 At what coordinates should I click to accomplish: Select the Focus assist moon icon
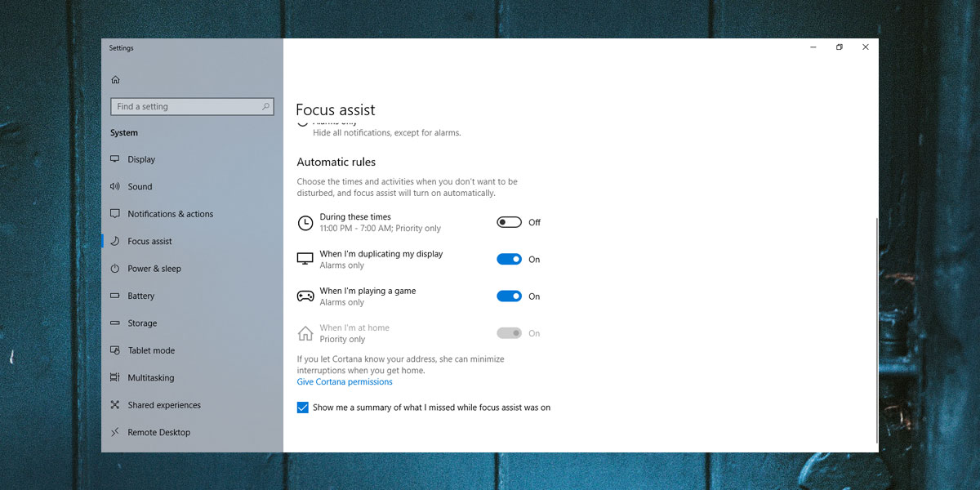pos(114,241)
